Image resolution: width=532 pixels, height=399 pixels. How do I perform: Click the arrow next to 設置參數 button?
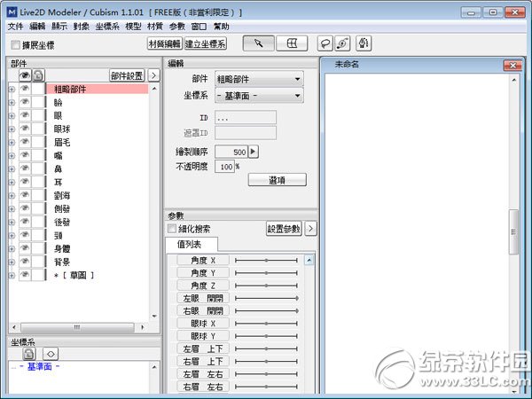(x=310, y=229)
